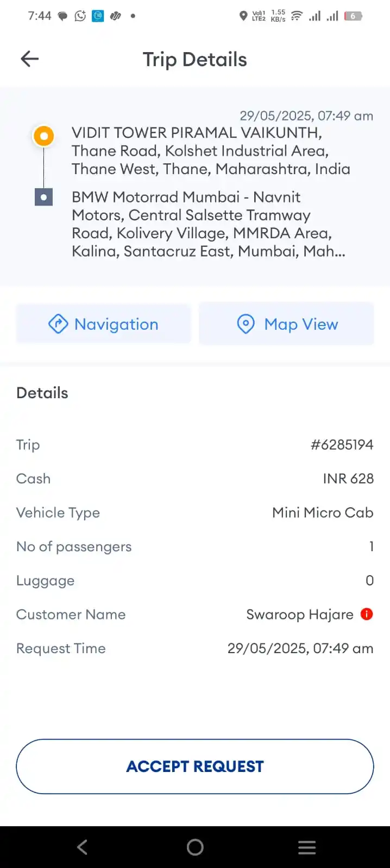Tap the battery indicator in status bar
The height and width of the screenshot is (868, 390).
pyautogui.click(x=353, y=16)
